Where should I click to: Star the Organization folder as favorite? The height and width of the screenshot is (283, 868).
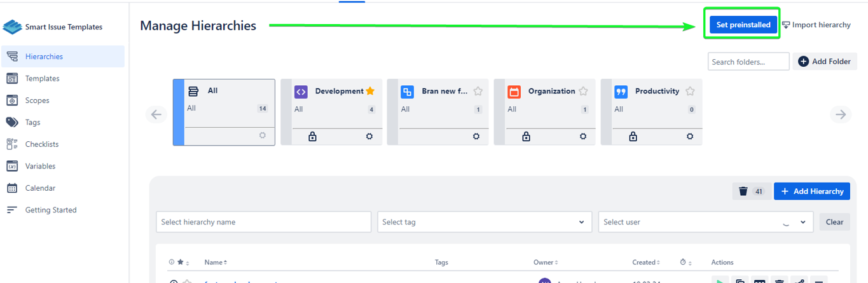coord(583,91)
